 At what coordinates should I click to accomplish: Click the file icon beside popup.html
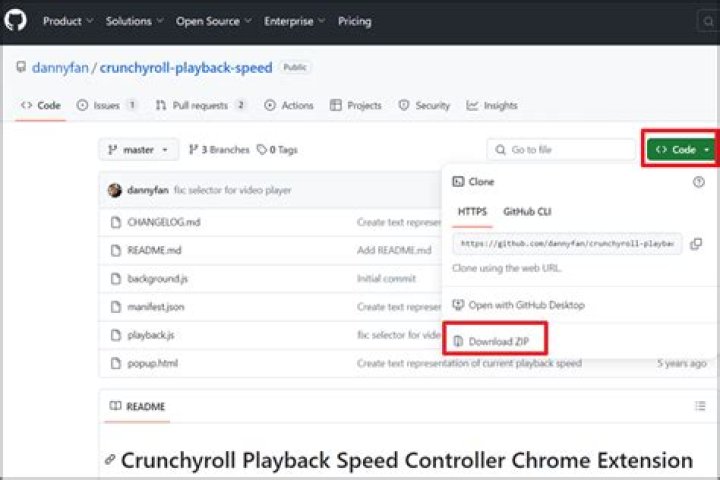pos(116,363)
